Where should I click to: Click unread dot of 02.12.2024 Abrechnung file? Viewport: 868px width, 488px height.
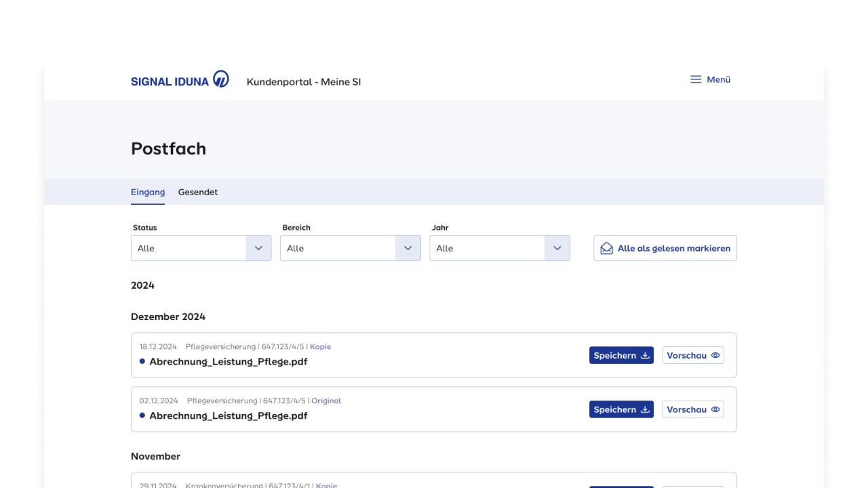[x=142, y=415]
